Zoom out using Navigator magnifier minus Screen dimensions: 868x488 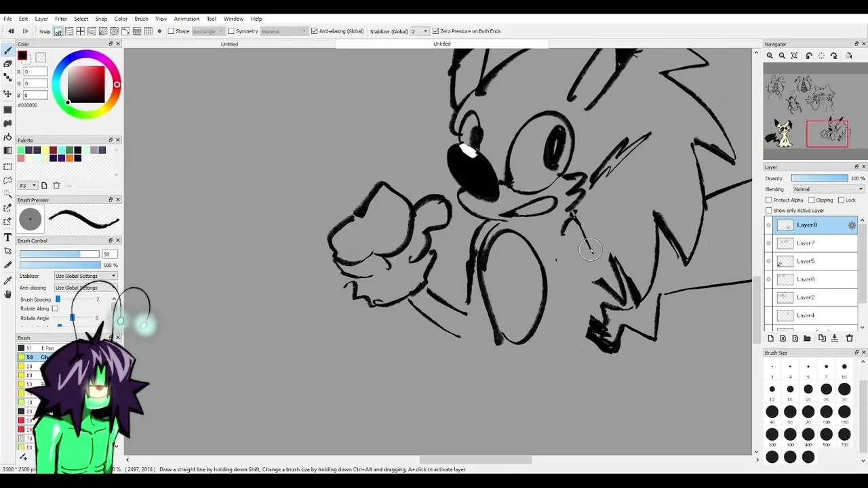[782, 56]
